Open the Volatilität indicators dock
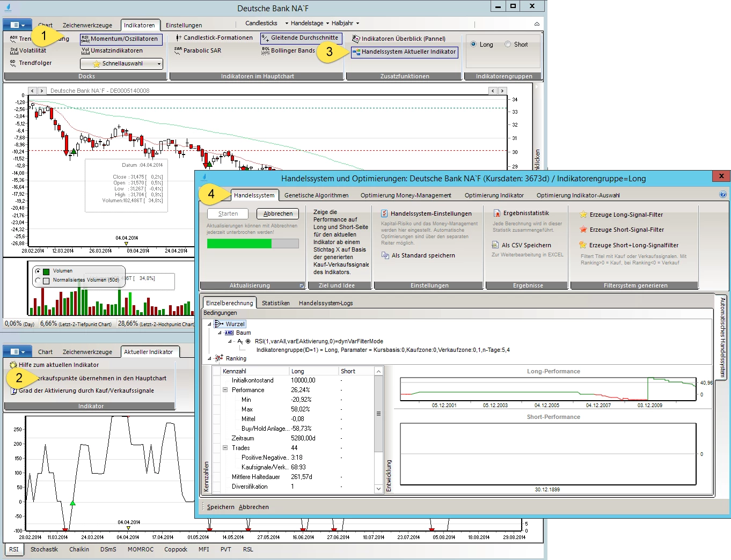Screen dimensions: 731x560 coord(28,50)
